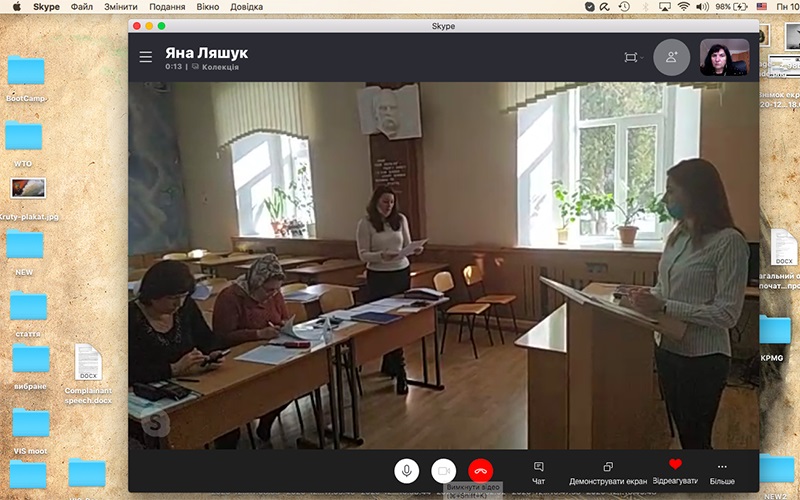Click the battery status indicator
Viewport: 800px width, 500px height.
[732, 7]
